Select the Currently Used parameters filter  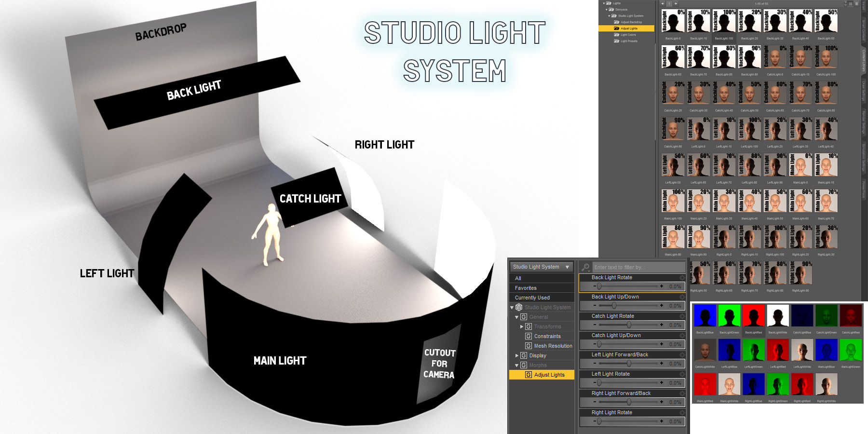coord(542,298)
